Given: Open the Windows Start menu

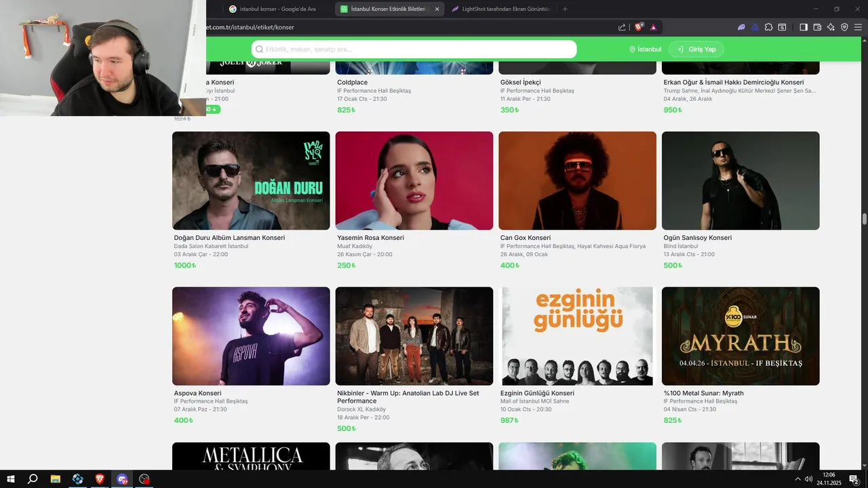Looking at the screenshot, I should coord(11,479).
